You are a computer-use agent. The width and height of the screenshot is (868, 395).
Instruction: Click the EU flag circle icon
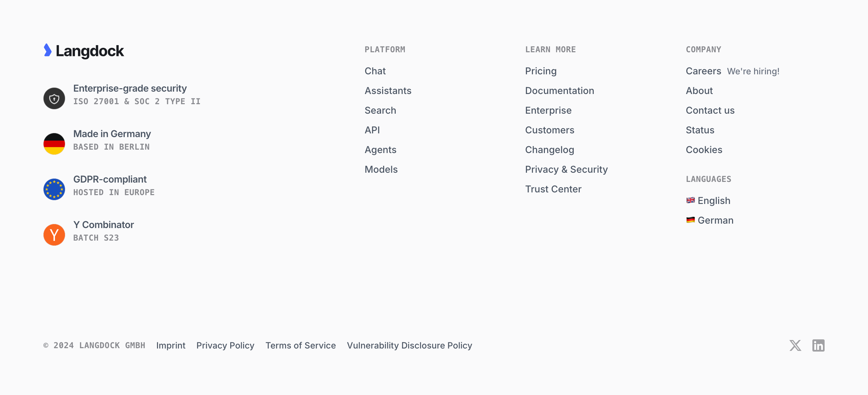pyautogui.click(x=54, y=189)
